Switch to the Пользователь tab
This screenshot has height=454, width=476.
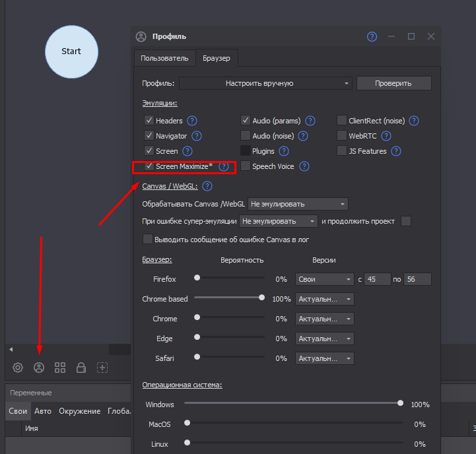pos(164,59)
